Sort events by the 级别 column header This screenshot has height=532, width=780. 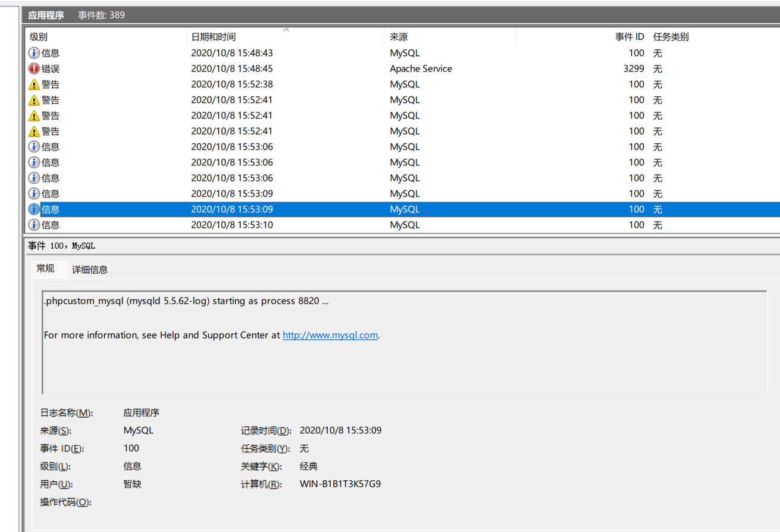[37, 36]
